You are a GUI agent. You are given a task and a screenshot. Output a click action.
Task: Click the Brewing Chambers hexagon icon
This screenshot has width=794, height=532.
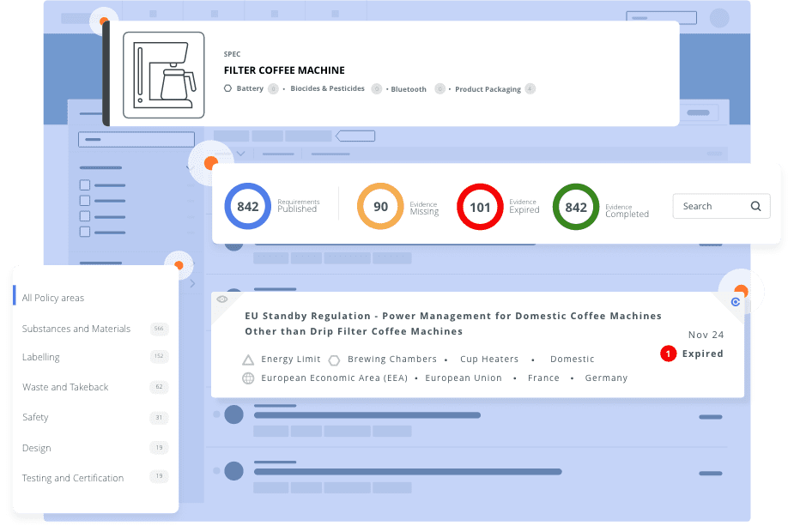click(334, 360)
